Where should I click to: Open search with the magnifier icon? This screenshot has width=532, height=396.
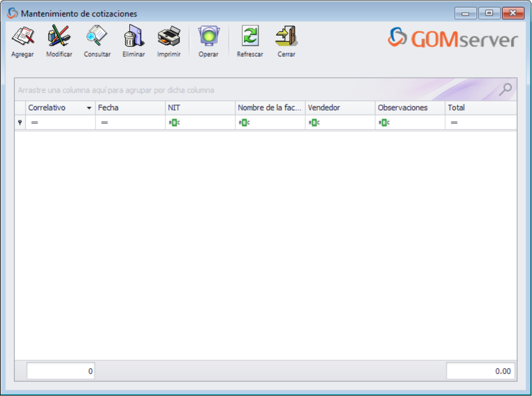(506, 89)
